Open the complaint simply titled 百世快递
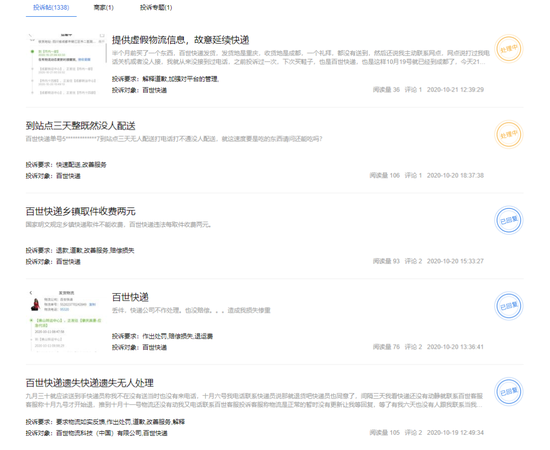This screenshot has height=450, width=550. 130,297
